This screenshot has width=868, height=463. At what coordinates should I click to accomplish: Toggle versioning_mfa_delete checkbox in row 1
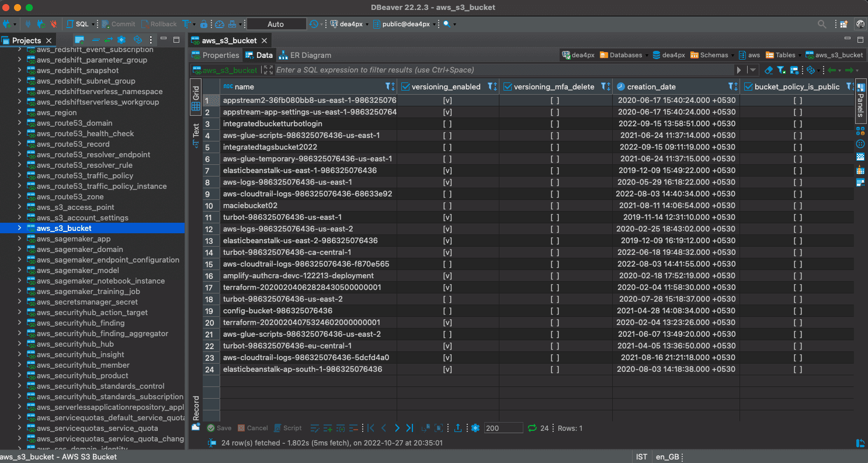pos(555,100)
